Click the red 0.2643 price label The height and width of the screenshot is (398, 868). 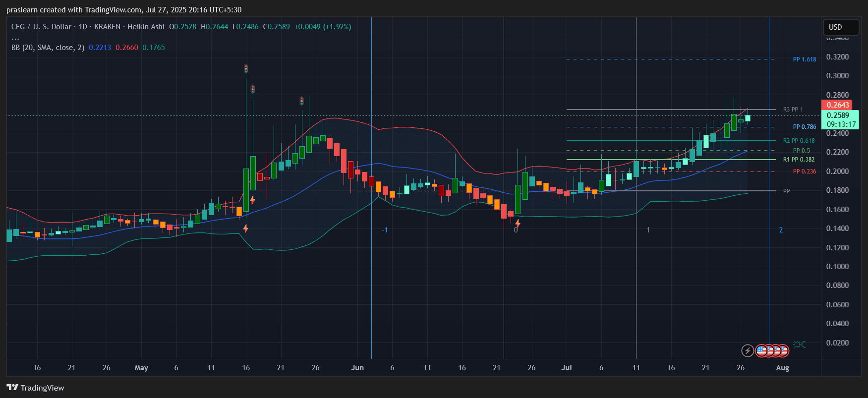tap(837, 105)
